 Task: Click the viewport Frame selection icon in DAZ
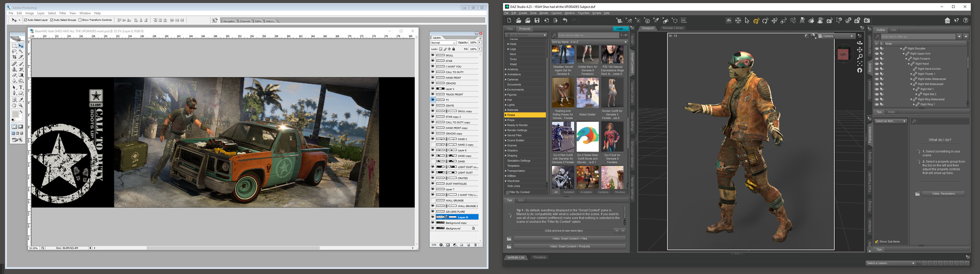(860, 63)
